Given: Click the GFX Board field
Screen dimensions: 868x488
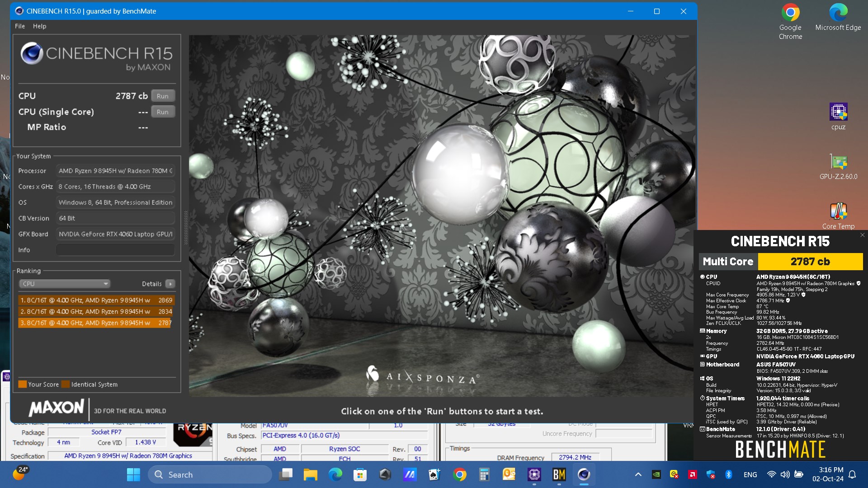Looking at the screenshot, I should [x=115, y=234].
